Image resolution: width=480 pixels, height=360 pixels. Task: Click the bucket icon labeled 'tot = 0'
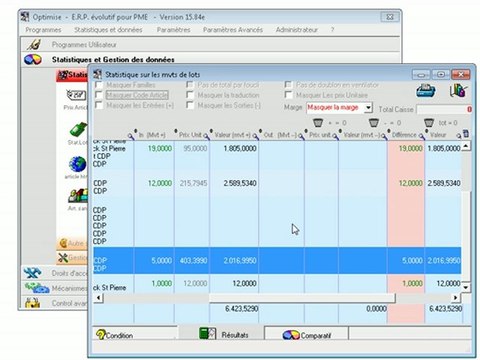[429, 122]
